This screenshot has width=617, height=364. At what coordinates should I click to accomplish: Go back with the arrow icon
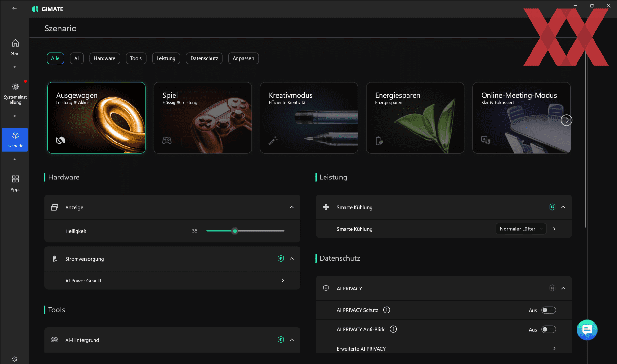[14, 9]
